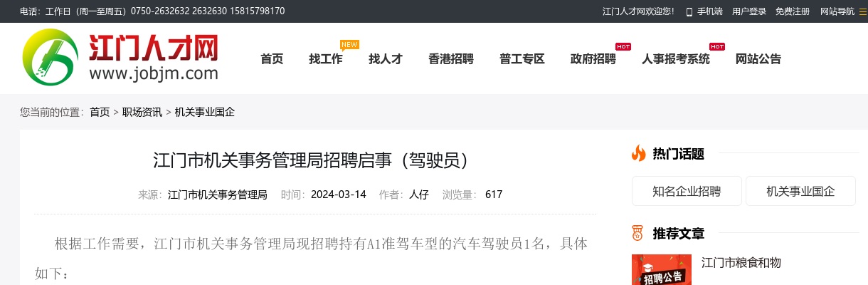
Task: Click the 江门人才网 logo
Action: pyautogui.click(x=120, y=57)
